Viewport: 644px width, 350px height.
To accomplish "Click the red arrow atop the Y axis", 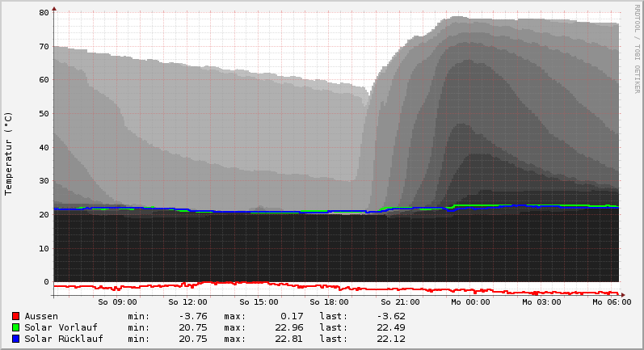I will click(54, 8).
